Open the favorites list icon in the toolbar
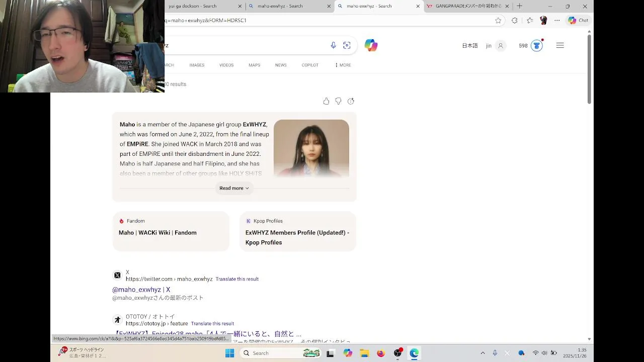The width and height of the screenshot is (644, 362). tap(530, 20)
